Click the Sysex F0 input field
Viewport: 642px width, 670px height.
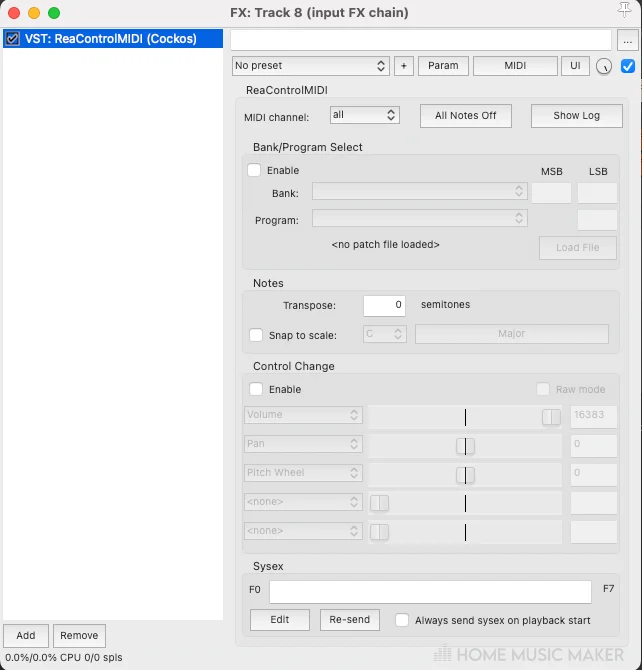tap(430, 592)
